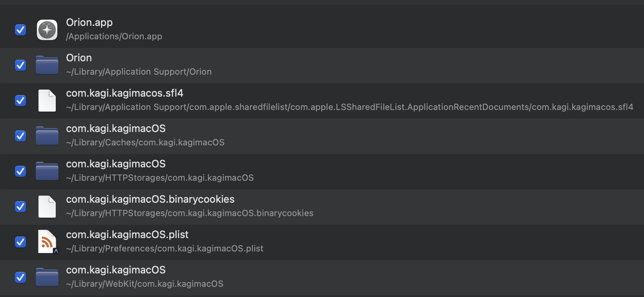Disable the binarycookies file checkbox
This screenshot has width=644, height=297.
(20, 207)
